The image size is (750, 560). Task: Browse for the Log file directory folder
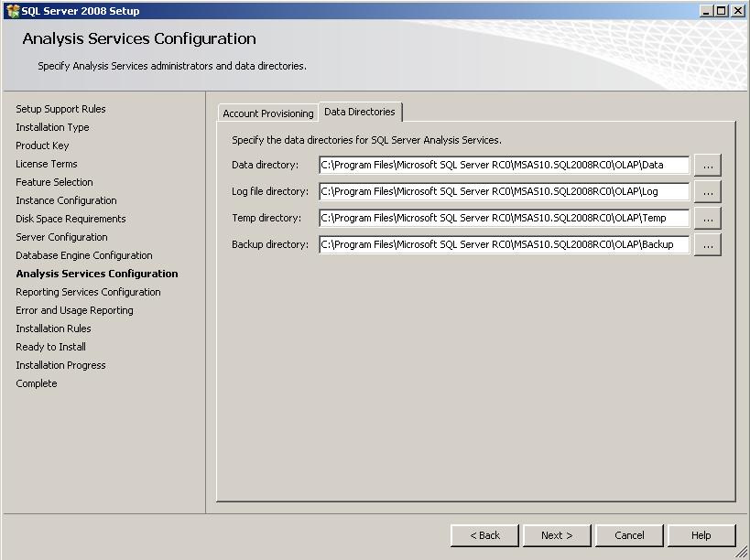[x=708, y=191]
